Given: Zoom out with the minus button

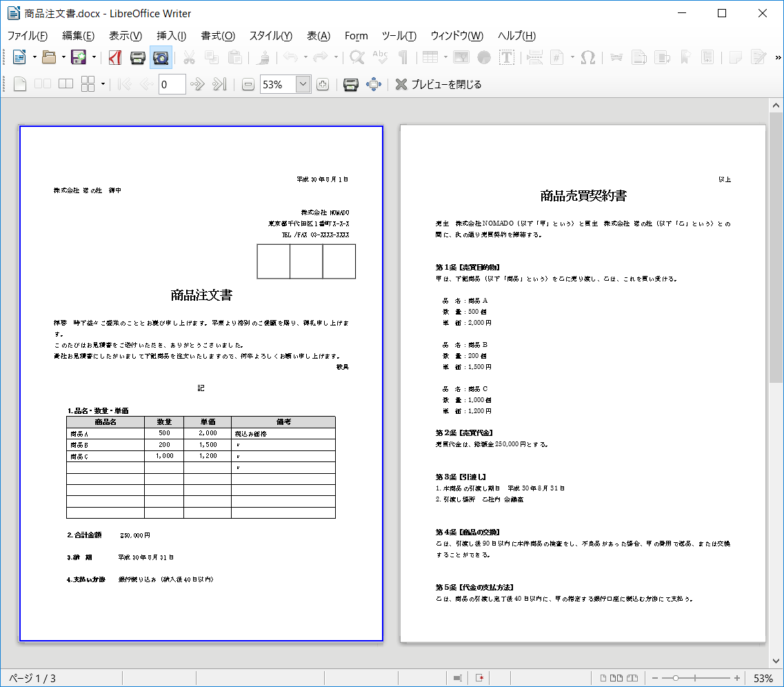Looking at the screenshot, I should coord(249,83).
